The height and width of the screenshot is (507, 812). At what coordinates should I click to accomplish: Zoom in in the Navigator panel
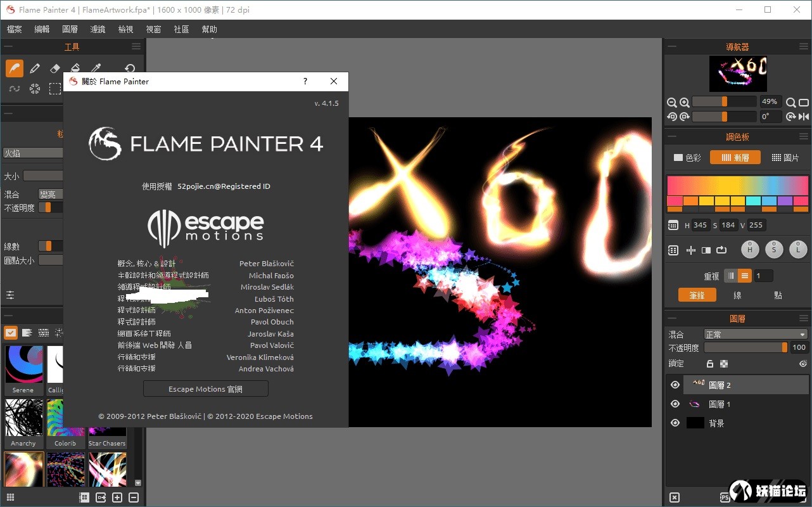(684, 102)
